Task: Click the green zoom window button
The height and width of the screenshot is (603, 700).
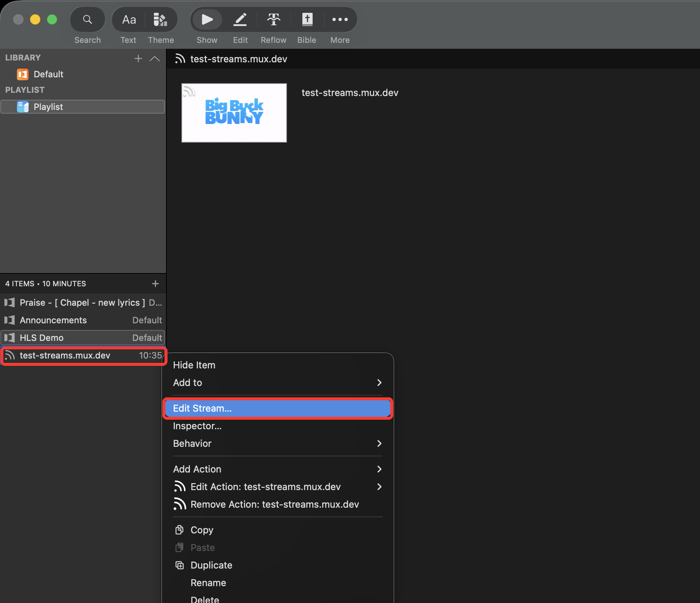Action: pos(52,19)
